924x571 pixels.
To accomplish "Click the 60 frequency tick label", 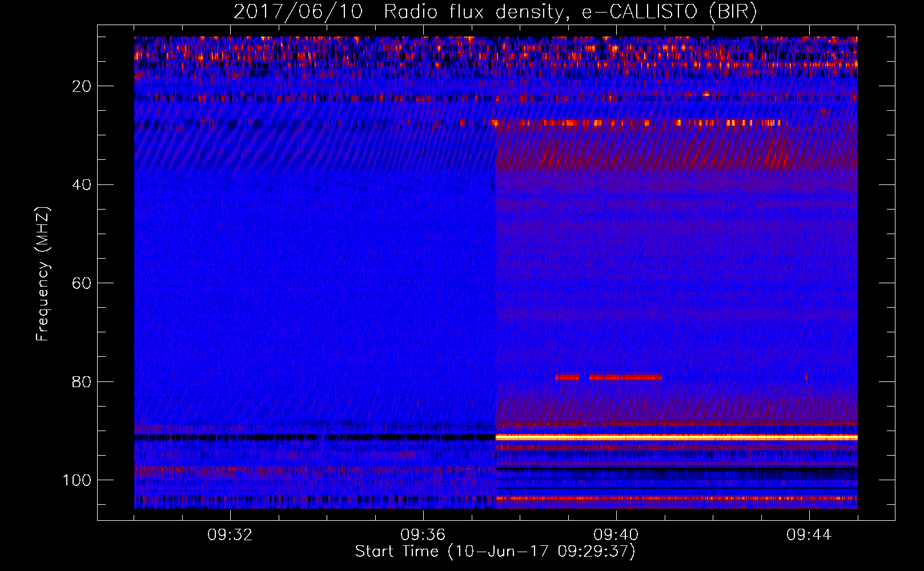I will 82,283.
